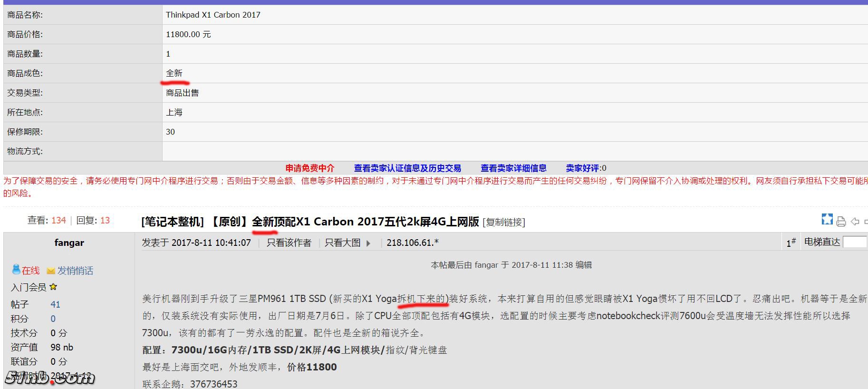Open fangar user profile name
This screenshot has width=868, height=389.
click(69, 243)
